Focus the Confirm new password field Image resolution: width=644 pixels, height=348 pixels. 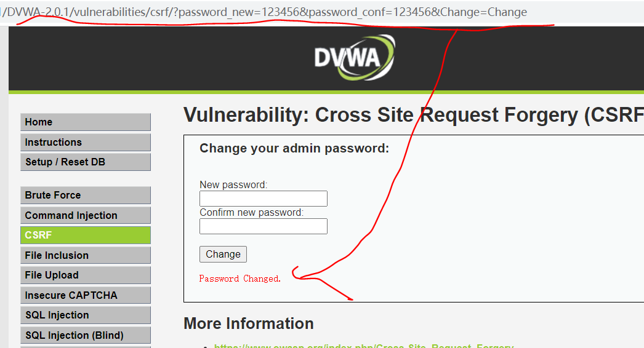[x=264, y=226]
